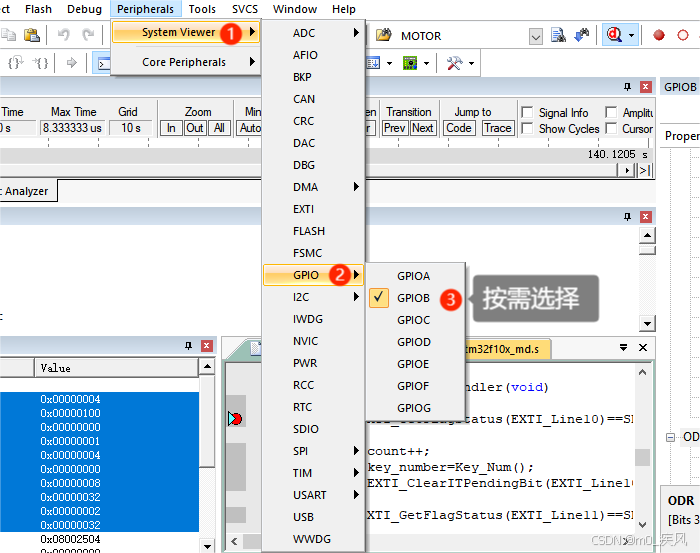Screen dimensions: 700x553
Task: Click the file extensions/books toolbar icon
Action: (x=558, y=35)
